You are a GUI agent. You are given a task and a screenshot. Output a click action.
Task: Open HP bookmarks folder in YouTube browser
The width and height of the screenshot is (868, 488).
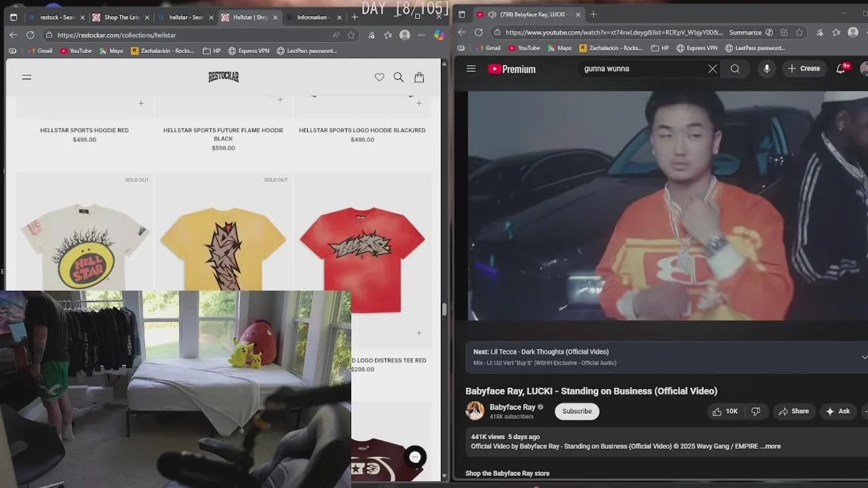(x=660, y=48)
